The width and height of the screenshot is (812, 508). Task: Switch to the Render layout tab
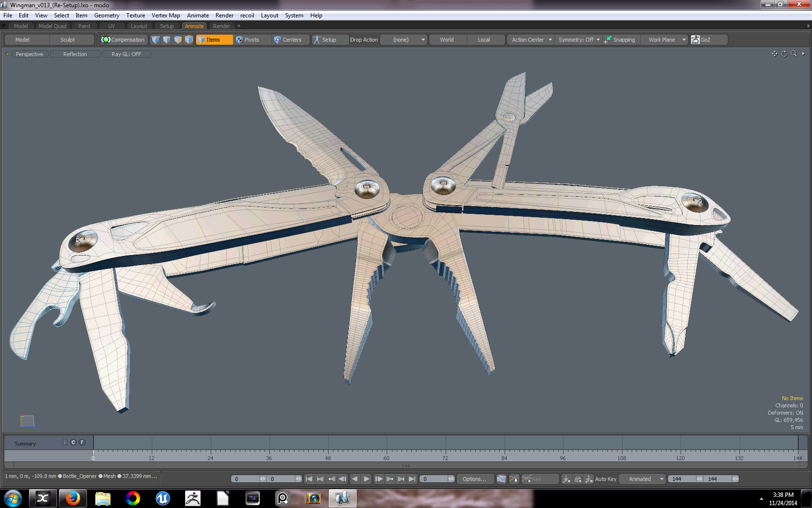click(221, 26)
